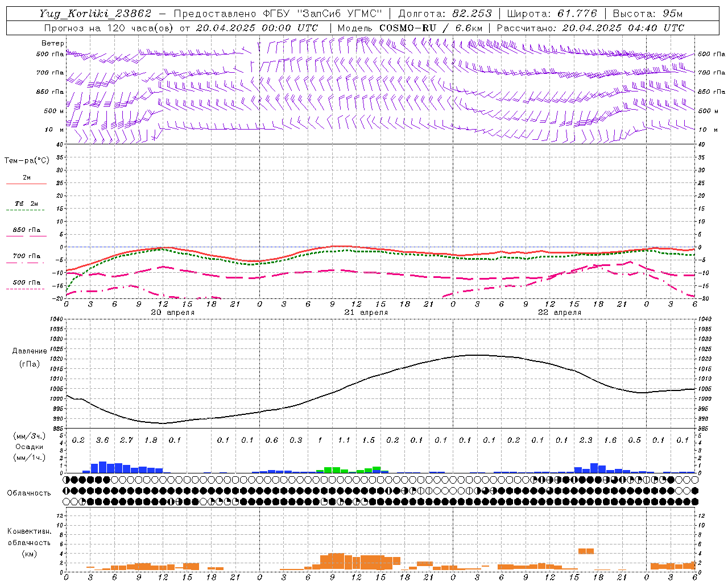Viewport: 728px width, 582px height.
Task: Click the 2.7 precipitation value
Action: tap(126, 440)
